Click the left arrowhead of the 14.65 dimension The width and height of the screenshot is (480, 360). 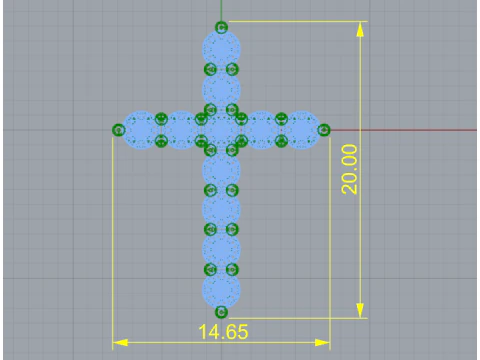[x=120, y=342]
